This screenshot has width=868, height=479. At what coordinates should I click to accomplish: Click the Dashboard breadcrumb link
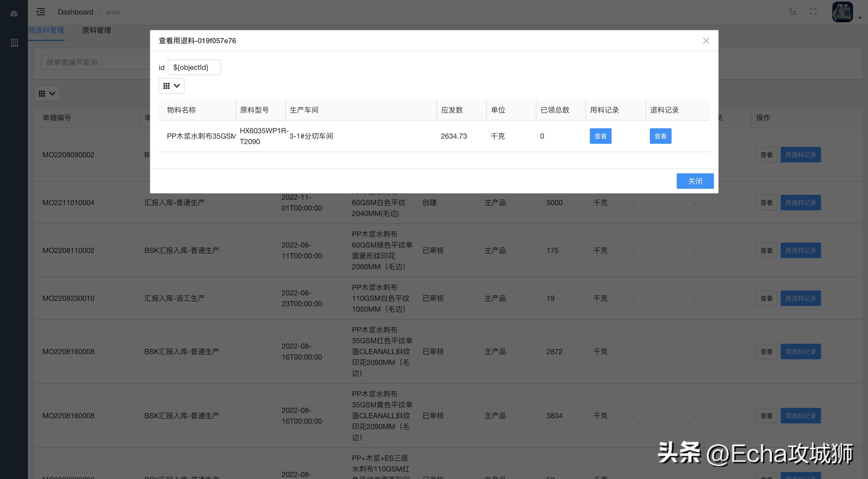pyautogui.click(x=75, y=12)
